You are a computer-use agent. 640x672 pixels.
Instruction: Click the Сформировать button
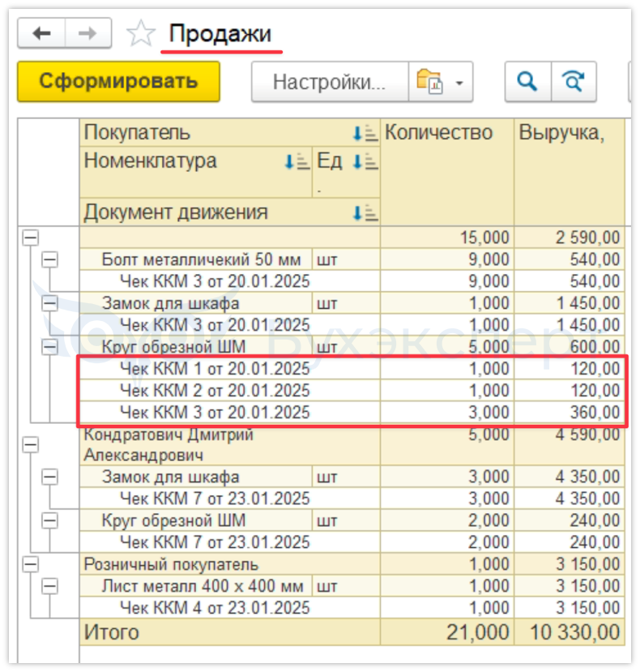tap(118, 81)
